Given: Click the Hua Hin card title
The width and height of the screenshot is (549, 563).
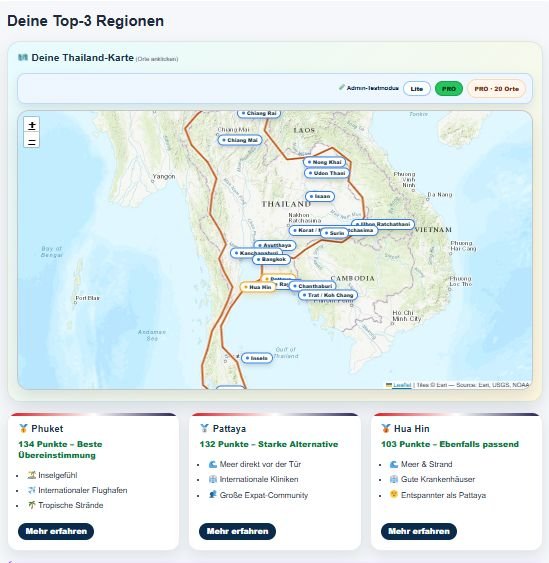Looking at the screenshot, I should [411, 429].
